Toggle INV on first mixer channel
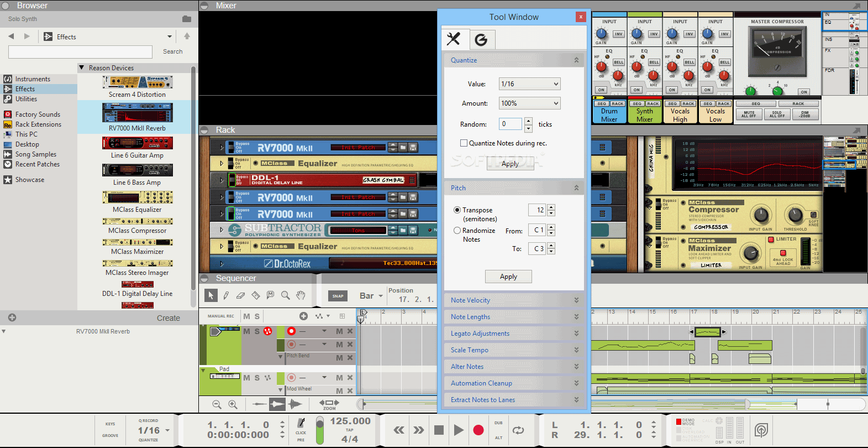The height and width of the screenshot is (448, 868). (618, 34)
